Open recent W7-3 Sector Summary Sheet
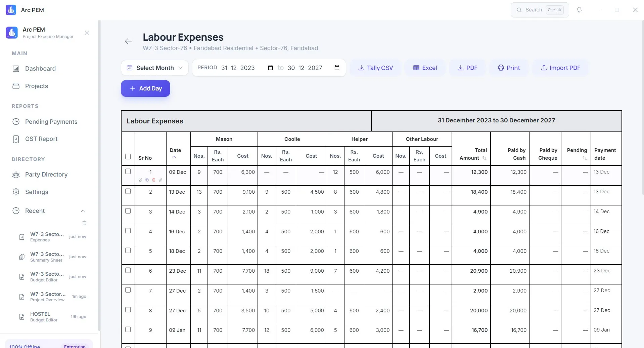 53,257
